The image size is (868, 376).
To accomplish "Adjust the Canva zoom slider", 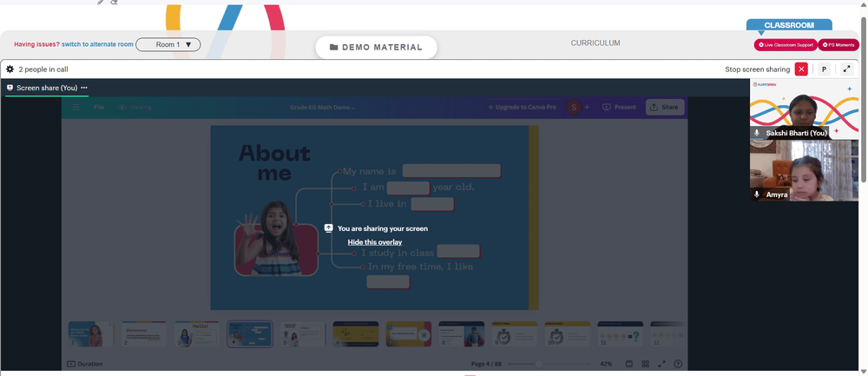I will click(x=538, y=364).
